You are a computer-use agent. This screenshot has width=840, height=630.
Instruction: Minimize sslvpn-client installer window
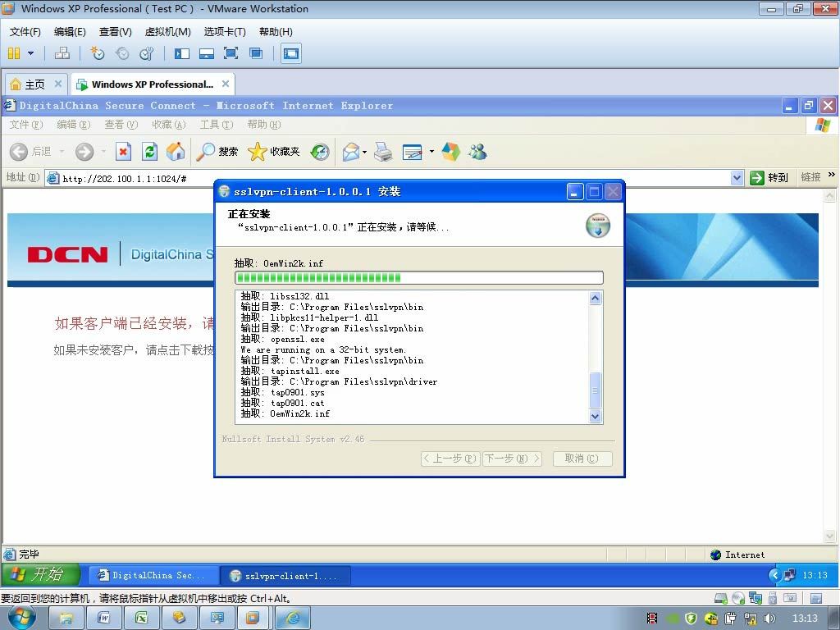point(575,192)
